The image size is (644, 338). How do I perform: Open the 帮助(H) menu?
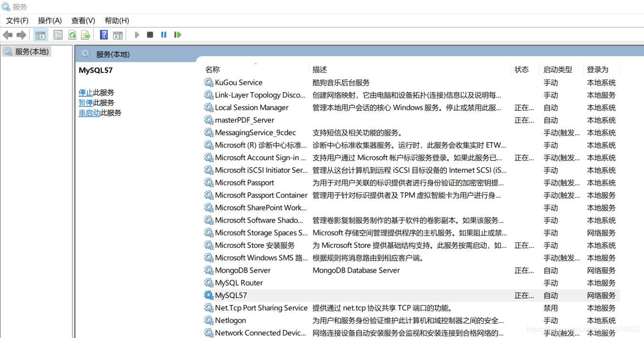(117, 20)
